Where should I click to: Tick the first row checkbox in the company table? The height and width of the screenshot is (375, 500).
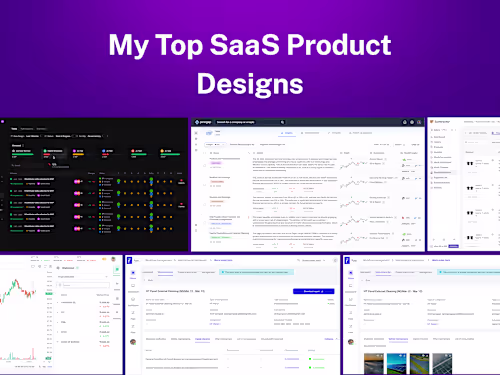205,165
